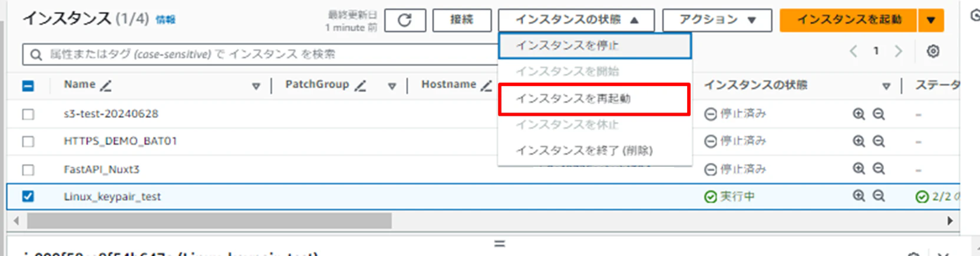
Task: Select インスタンスを開始 menu item
Action: (x=595, y=71)
